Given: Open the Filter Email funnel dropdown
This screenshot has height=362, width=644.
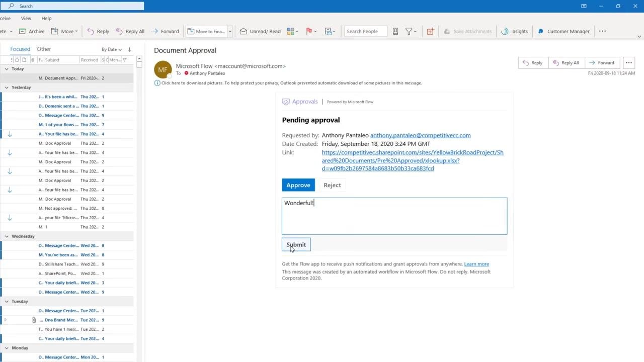Looking at the screenshot, I should click(411, 31).
